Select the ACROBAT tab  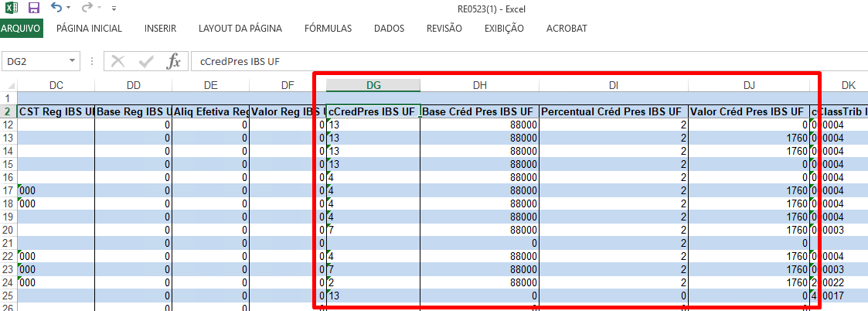[x=567, y=29]
